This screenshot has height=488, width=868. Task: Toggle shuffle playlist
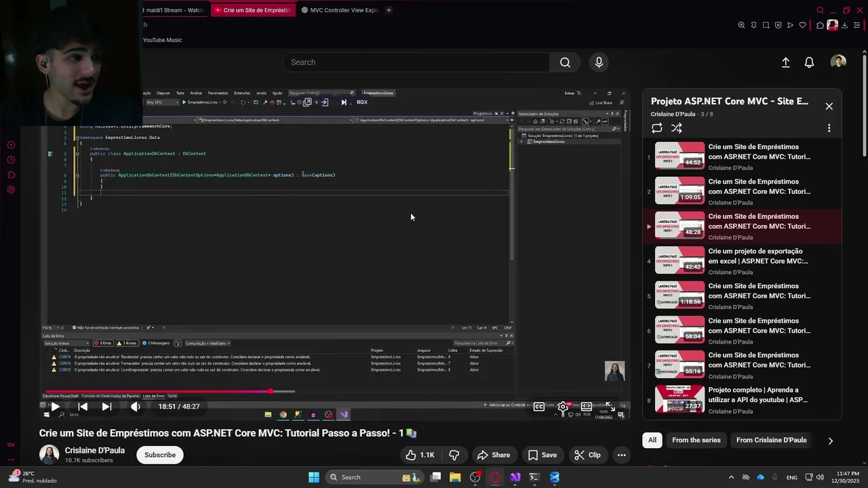[x=676, y=128]
